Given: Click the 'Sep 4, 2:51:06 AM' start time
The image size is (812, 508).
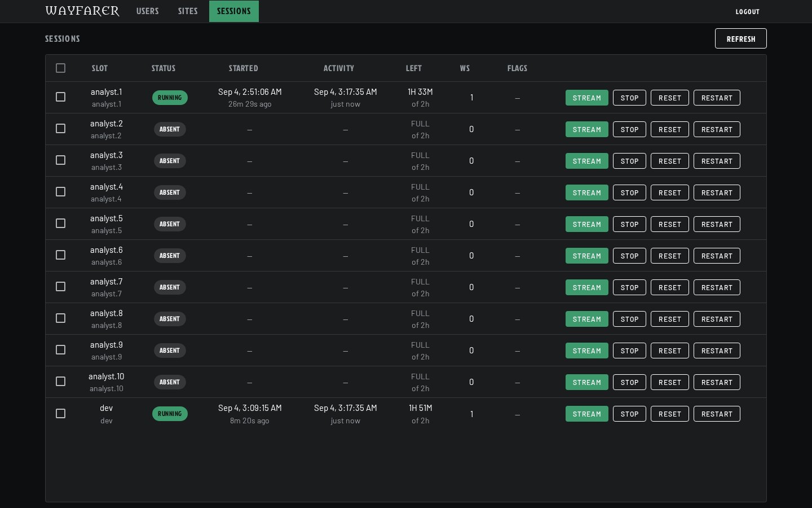Looking at the screenshot, I should point(250,92).
